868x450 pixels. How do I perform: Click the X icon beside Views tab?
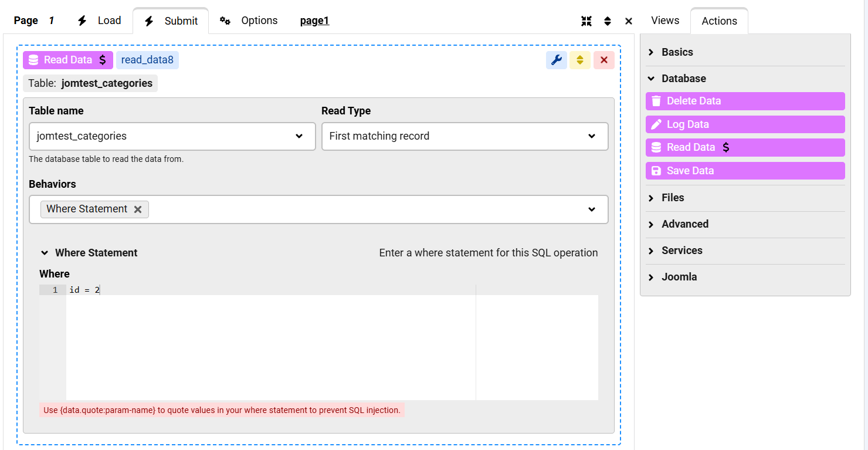coord(629,21)
